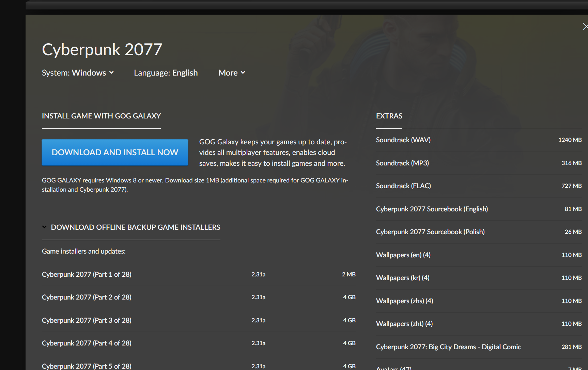The height and width of the screenshot is (370, 588).
Task: Download Cyberpunk 2077 Part 4 of 28
Action: tap(199, 343)
